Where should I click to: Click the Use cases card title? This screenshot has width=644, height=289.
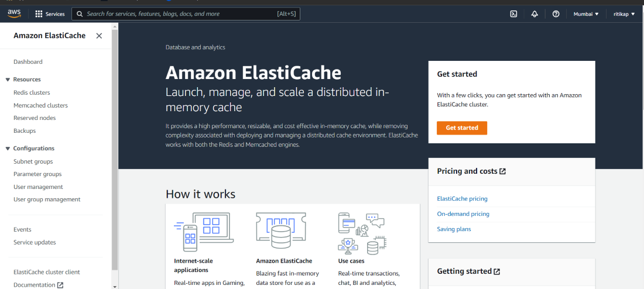click(351, 261)
